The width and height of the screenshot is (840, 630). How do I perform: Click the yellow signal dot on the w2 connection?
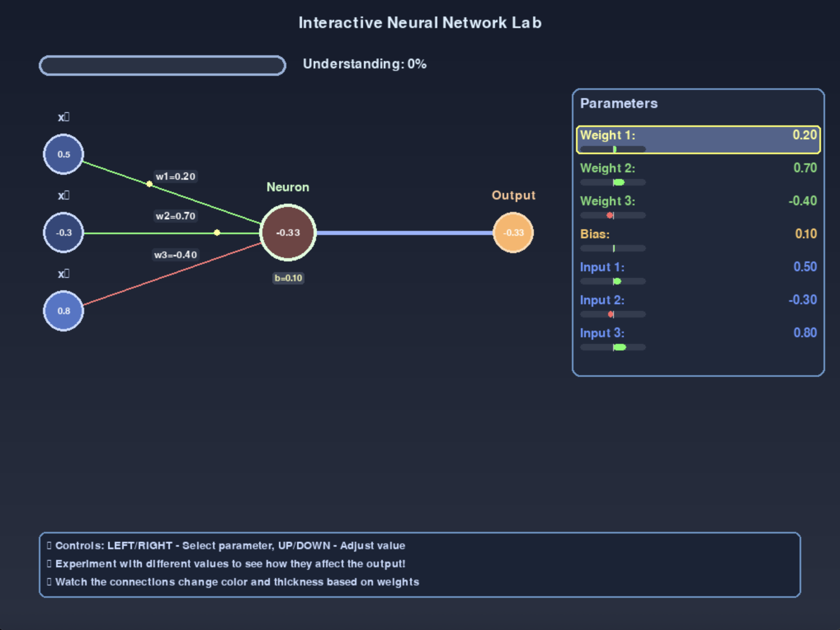point(217,233)
